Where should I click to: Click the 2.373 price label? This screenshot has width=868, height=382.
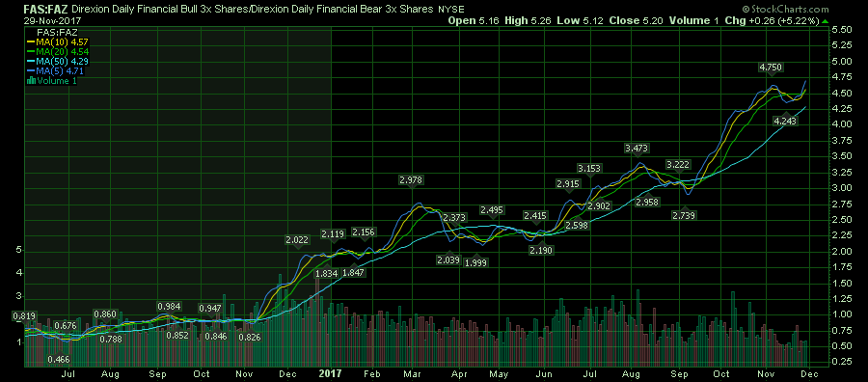pyautogui.click(x=454, y=218)
